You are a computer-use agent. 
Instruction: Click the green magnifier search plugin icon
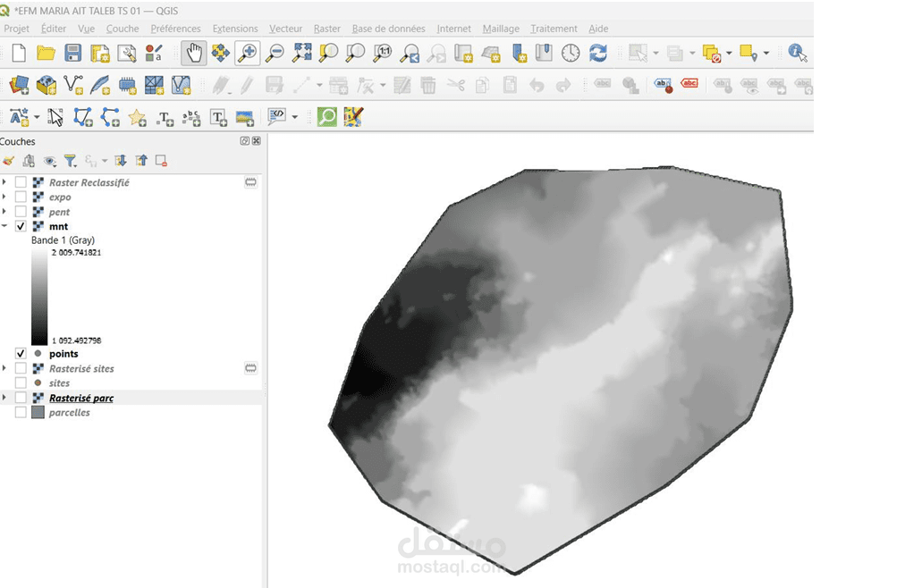pyautogui.click(x=326, y=117)
